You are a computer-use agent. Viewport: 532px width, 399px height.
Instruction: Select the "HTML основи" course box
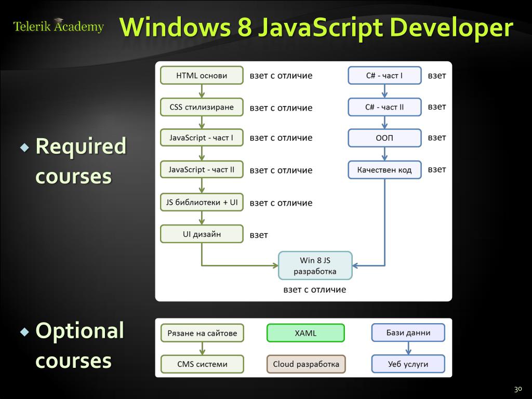click(202, 75)
